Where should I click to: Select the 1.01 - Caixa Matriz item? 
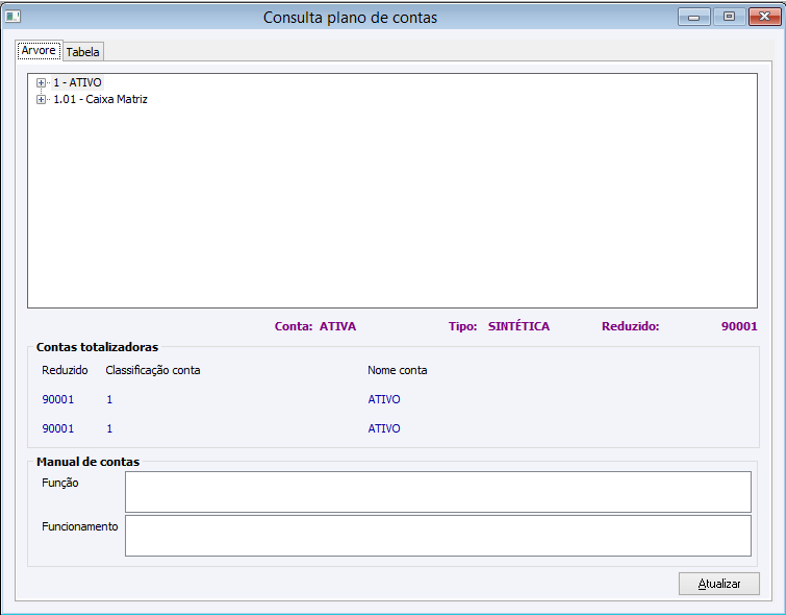click(100, 99)
